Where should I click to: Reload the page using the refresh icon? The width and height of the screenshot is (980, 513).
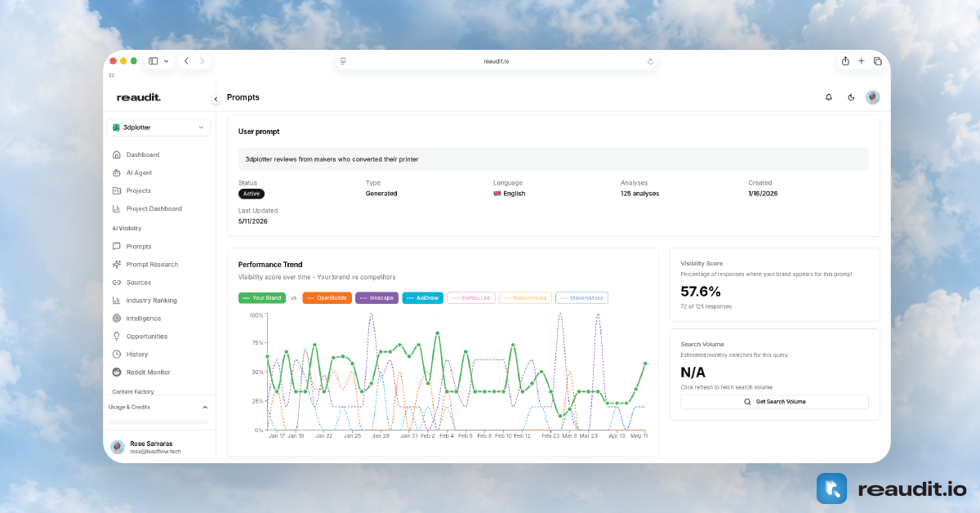650,61
